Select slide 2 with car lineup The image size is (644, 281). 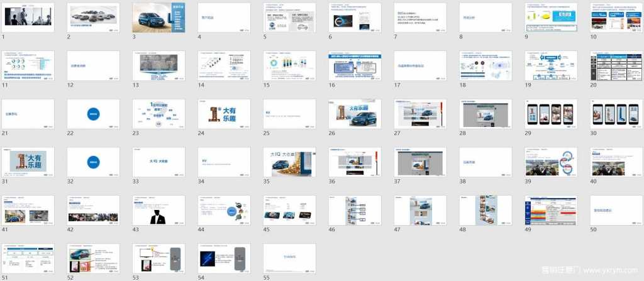93,18
